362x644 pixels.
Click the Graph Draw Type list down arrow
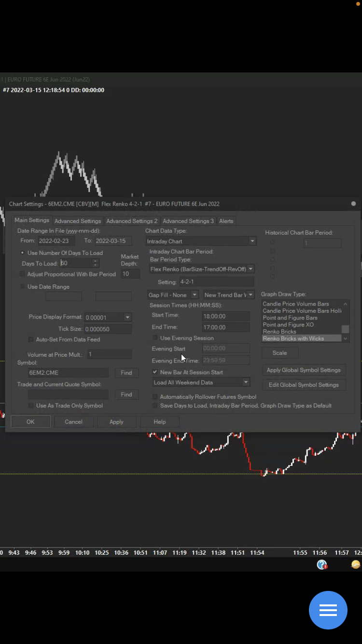(346, 338)
